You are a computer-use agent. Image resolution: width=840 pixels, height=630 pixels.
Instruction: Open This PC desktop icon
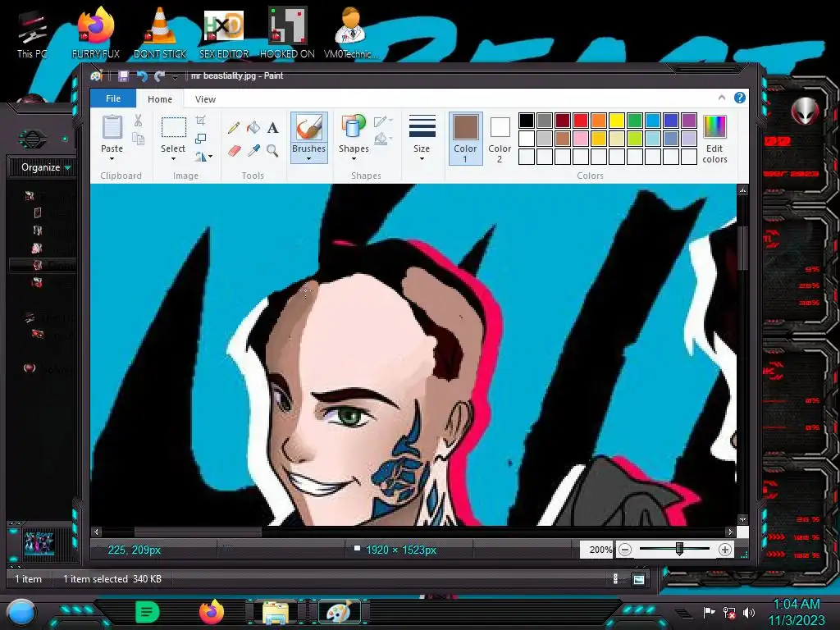point(32,33)
